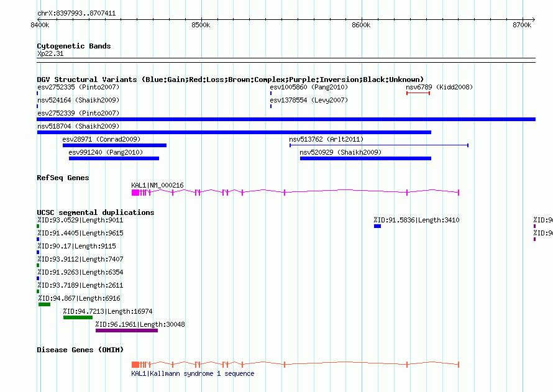Click the 8400k ruler tick label
The image size is (553, 392).
click(40, 25)
